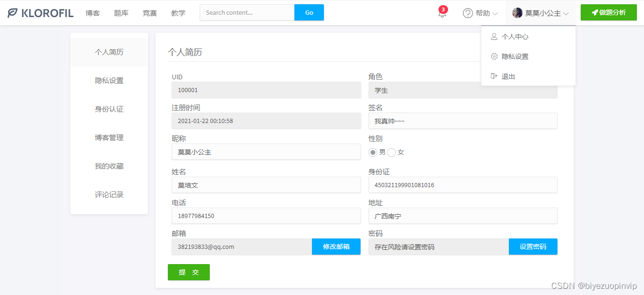Select the 男 gender radio button
644x295 pixels.
click(x=373, y=152)
